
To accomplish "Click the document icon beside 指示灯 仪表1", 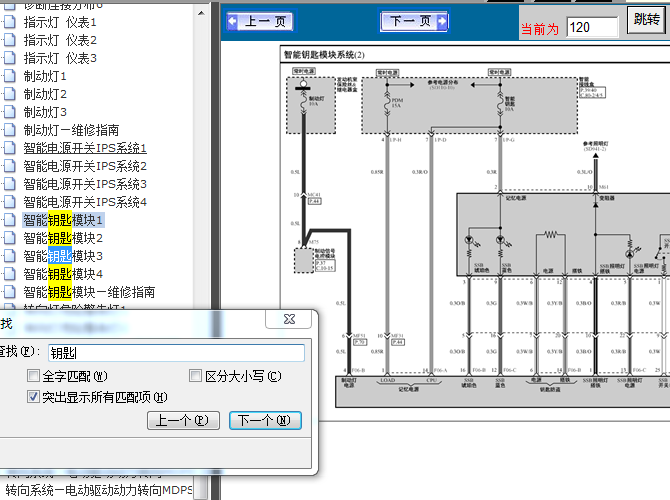I will click(9, 22).
